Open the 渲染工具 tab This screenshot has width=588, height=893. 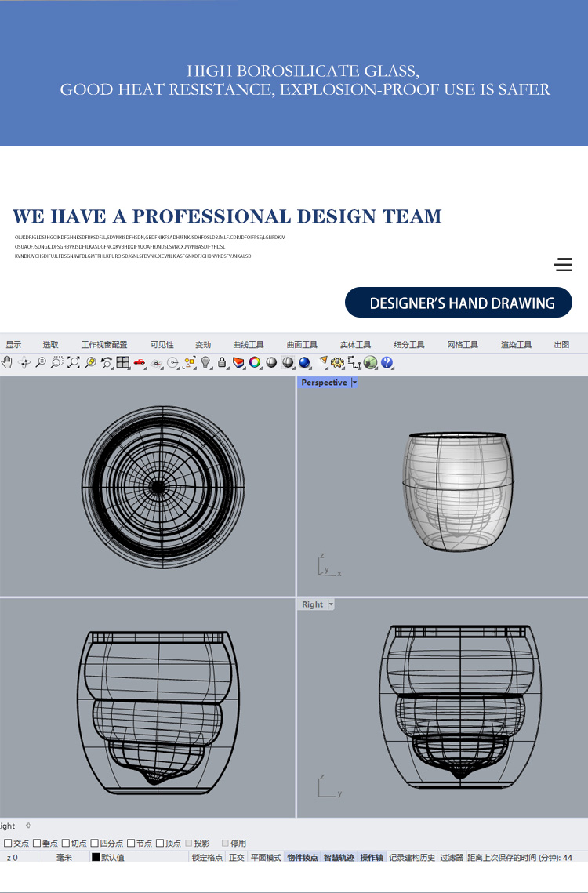pyautogui.click(x=516, y=344)
